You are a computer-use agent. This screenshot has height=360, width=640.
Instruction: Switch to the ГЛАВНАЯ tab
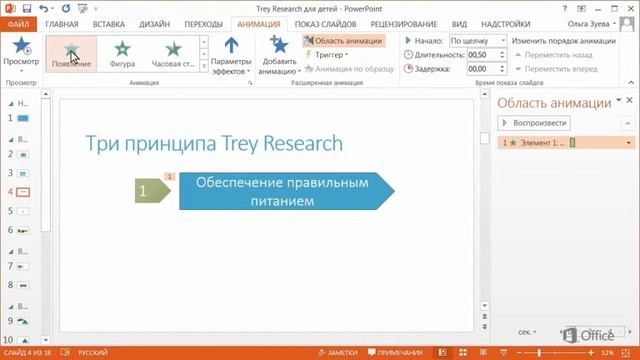(62, 24)
